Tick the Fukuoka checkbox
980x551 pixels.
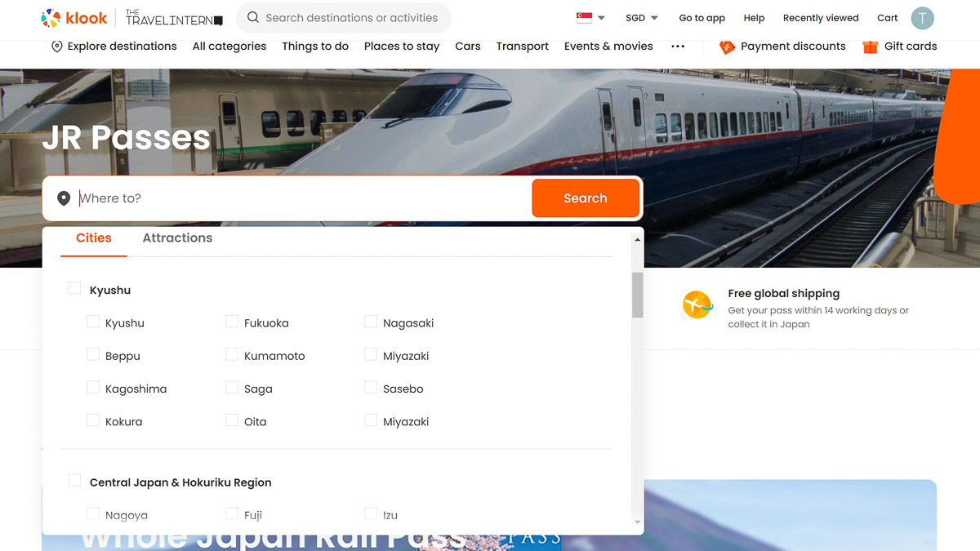[x=232, y=322]
